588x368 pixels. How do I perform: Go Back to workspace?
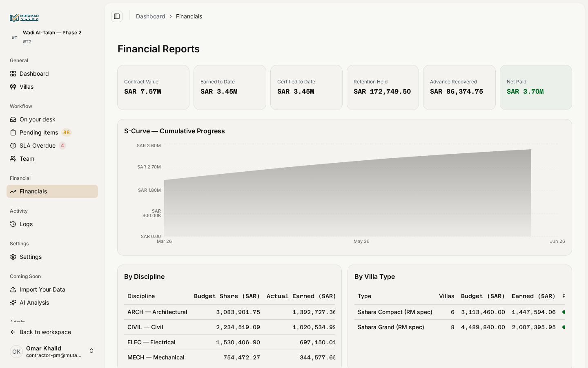(x=52, y=332)
